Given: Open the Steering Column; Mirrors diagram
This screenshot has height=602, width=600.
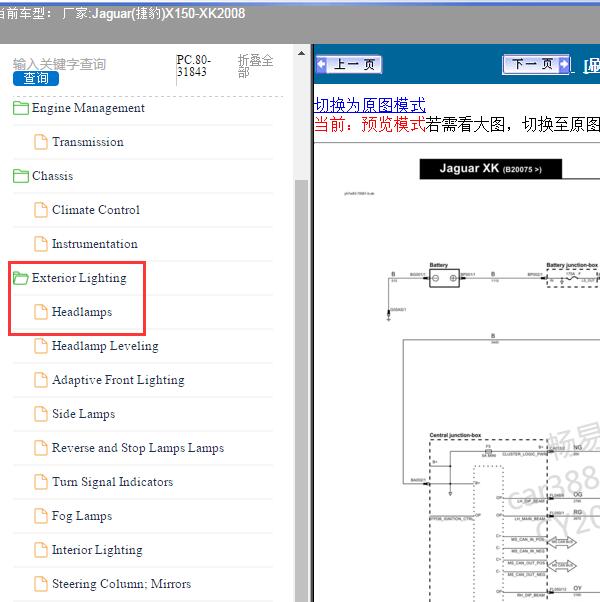Looking at the screenshot, I should click(121, 584).
